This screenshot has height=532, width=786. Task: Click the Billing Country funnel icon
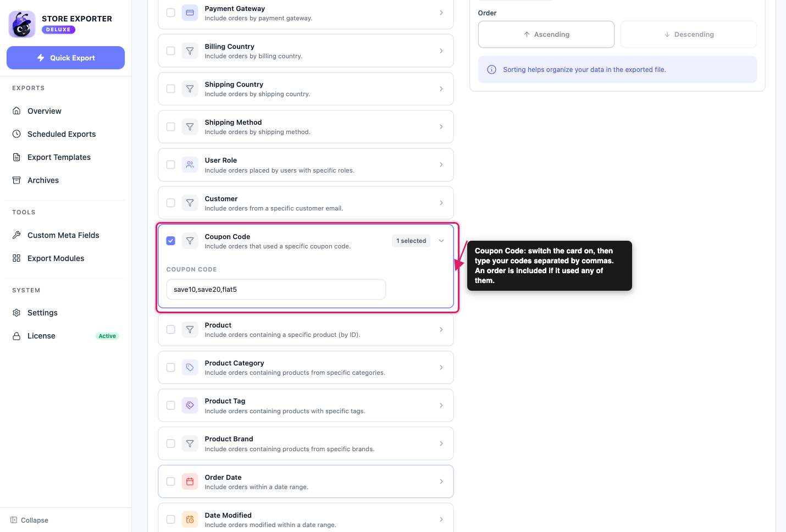click(190, 51)
